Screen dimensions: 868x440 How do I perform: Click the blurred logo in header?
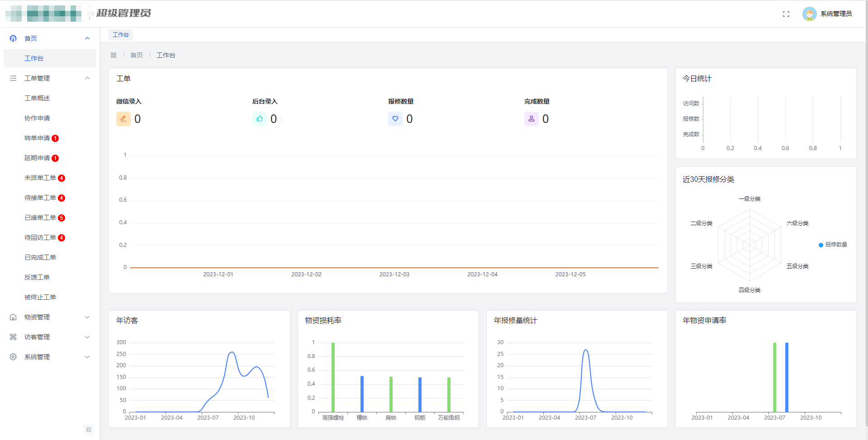[43, 14]
